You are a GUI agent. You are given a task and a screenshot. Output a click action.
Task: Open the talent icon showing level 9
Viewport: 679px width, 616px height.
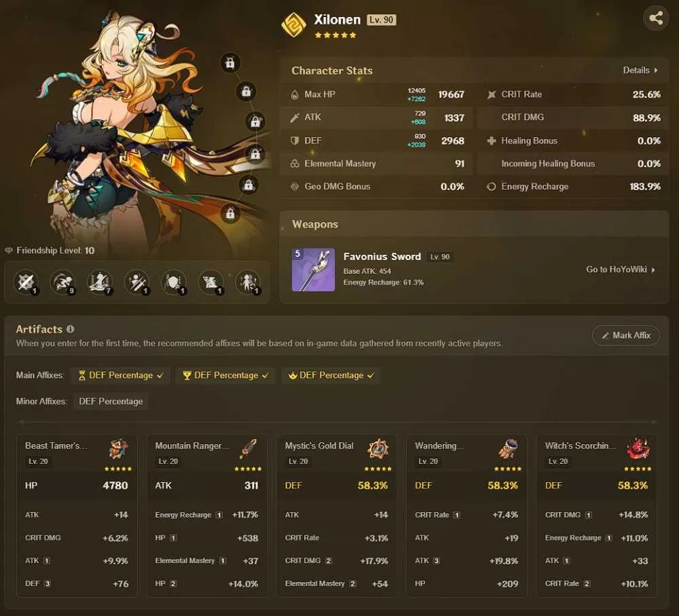(62, 283)
